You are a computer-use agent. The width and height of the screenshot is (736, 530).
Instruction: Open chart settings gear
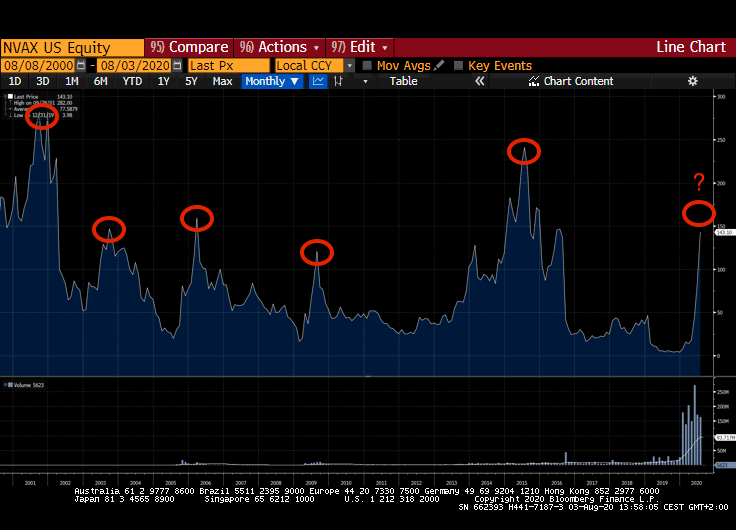point(692,81)
